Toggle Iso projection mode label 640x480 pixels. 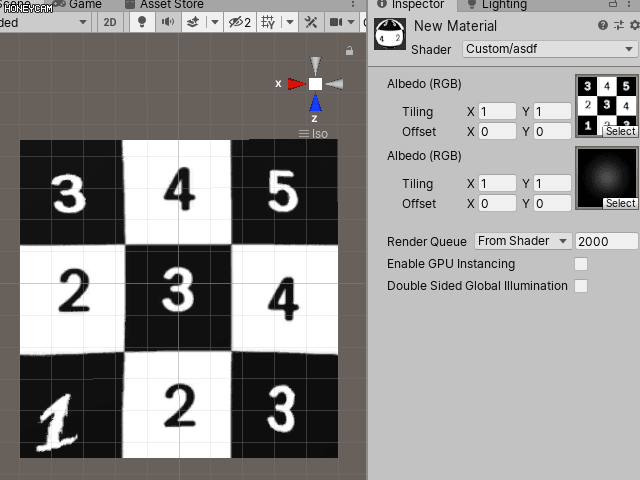(313, 134)
